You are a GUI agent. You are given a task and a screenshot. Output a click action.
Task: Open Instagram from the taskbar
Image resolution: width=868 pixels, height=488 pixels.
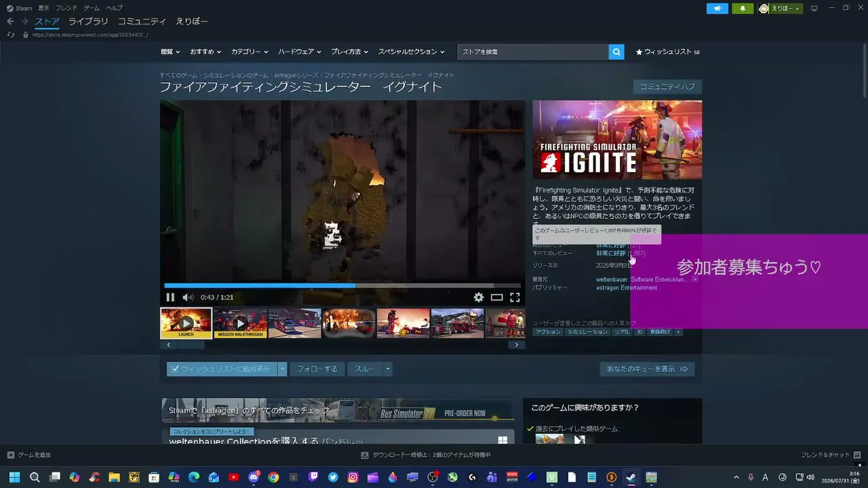(x=353, y=477)
